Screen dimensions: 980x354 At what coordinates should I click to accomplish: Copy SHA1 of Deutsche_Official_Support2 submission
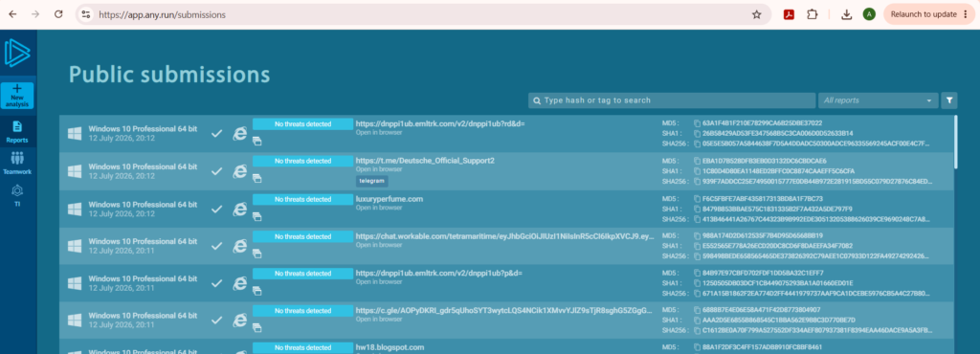698,171
